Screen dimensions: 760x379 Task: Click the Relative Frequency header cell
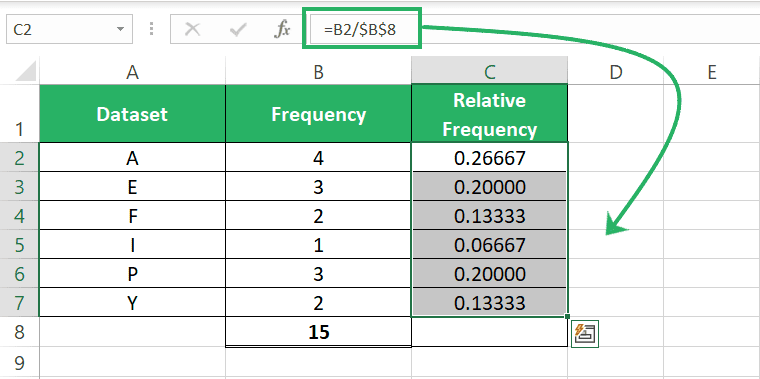490,114
